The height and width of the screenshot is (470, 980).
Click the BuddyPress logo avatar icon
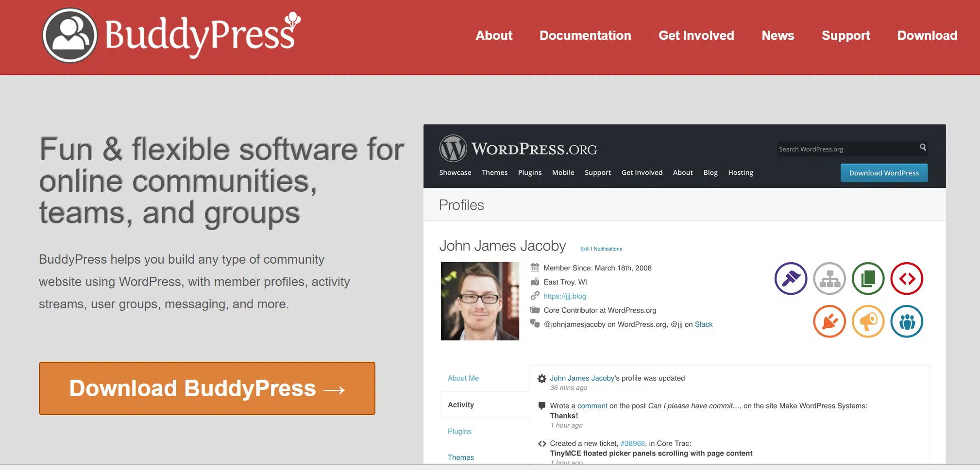(x=70, y=35)
